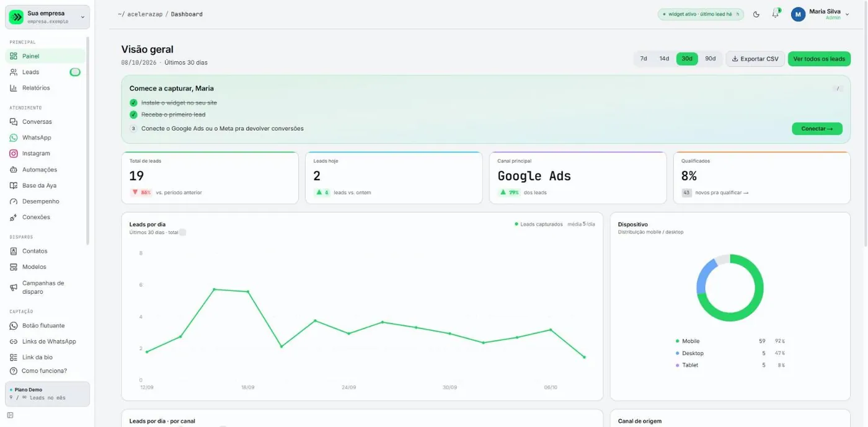Click the Plano Demo usage card
The image size is (868, 427).
[47, 394]
